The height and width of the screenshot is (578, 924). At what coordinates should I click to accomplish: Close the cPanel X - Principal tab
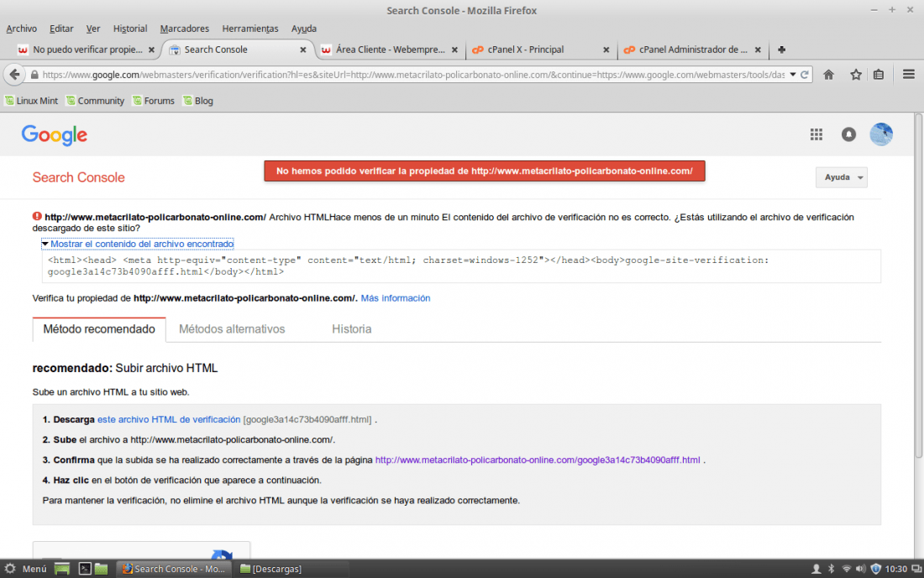606,50
